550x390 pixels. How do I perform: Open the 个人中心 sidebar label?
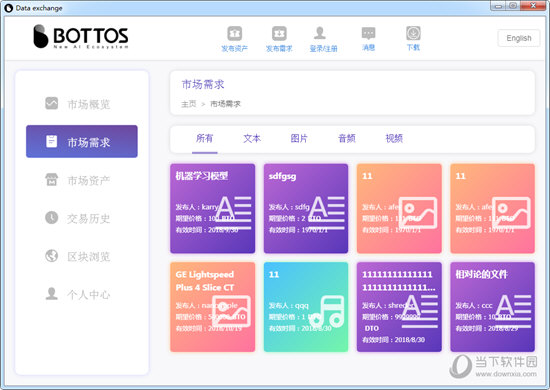89,295
